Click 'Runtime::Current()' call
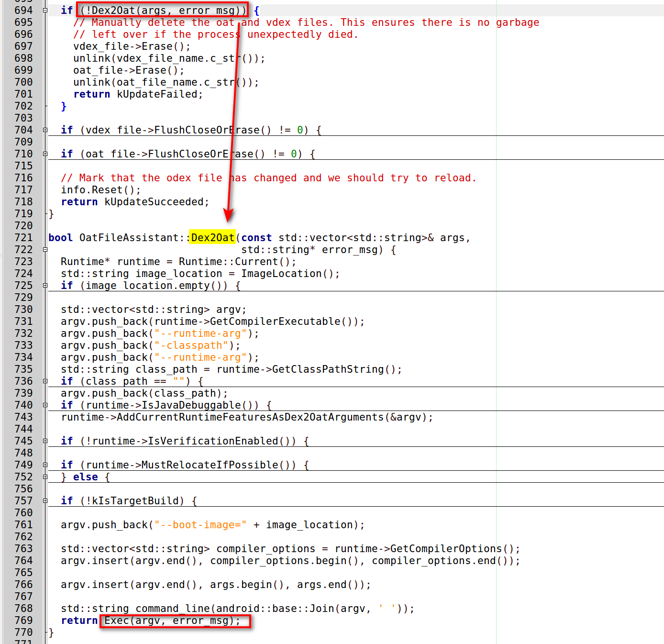 pyautogui.click(x=234, y=262)
